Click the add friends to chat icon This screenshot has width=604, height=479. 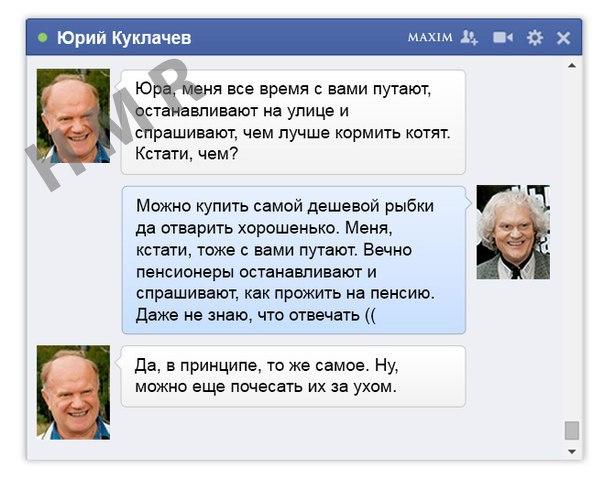469,37
